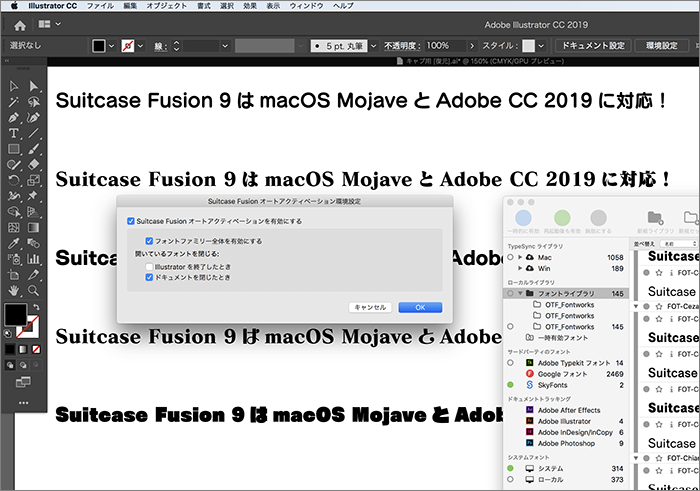Open the スタイル graphic style dropdown

[541, 46]
